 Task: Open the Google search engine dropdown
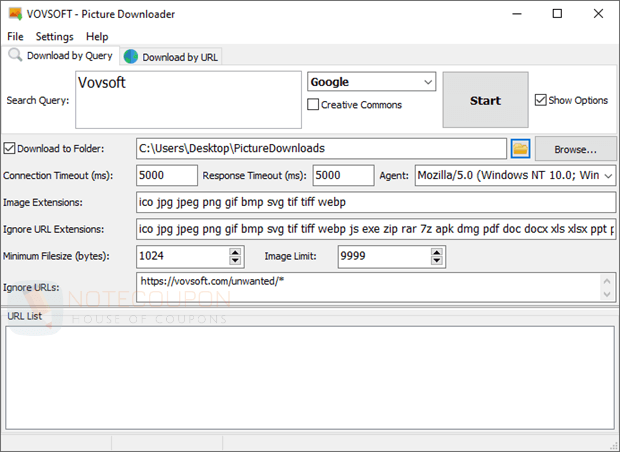click(372, 82)
